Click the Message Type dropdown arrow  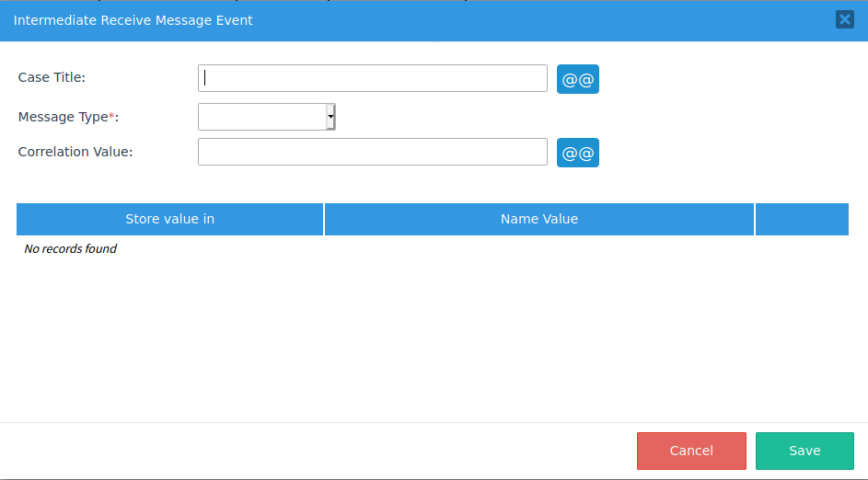330,117
